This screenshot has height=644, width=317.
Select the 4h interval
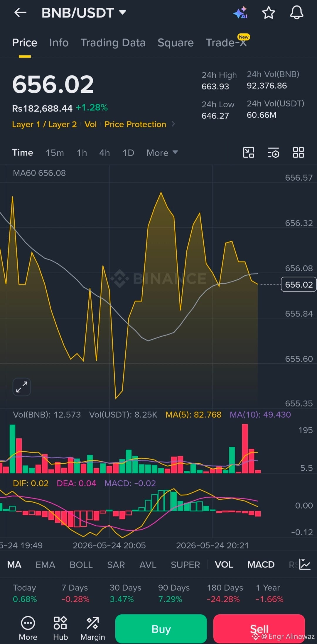pyautogui.click(x=104, y=153)
